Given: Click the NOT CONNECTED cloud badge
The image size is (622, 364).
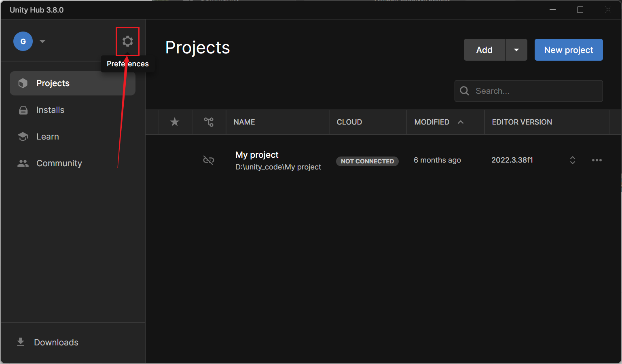Looking at the screenshot, I should (x=367, y=161).
